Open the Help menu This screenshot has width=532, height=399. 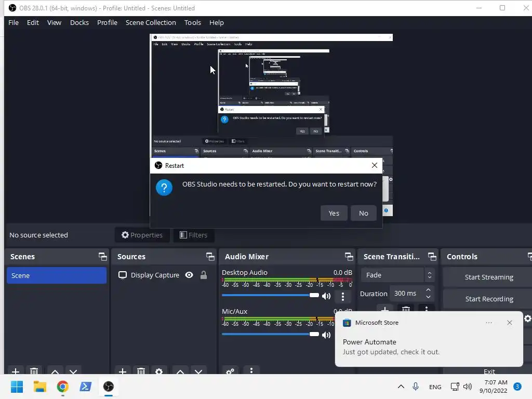(x=217, y=22)
